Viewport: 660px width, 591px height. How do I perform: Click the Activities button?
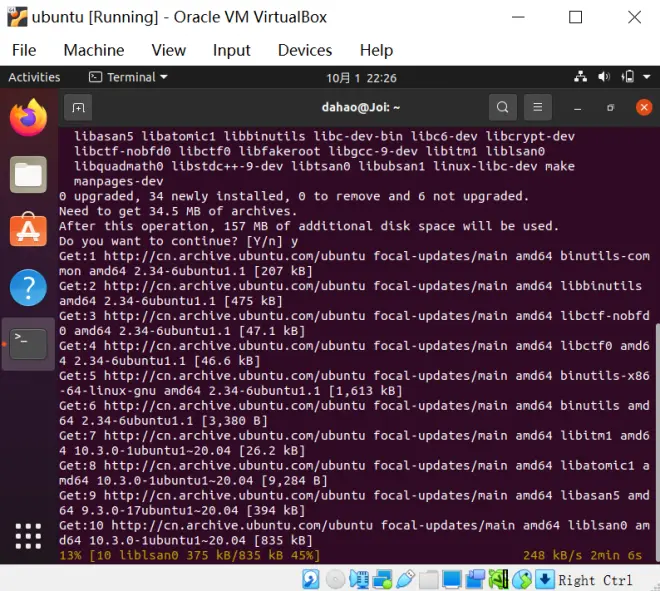(x=34, y=77)
